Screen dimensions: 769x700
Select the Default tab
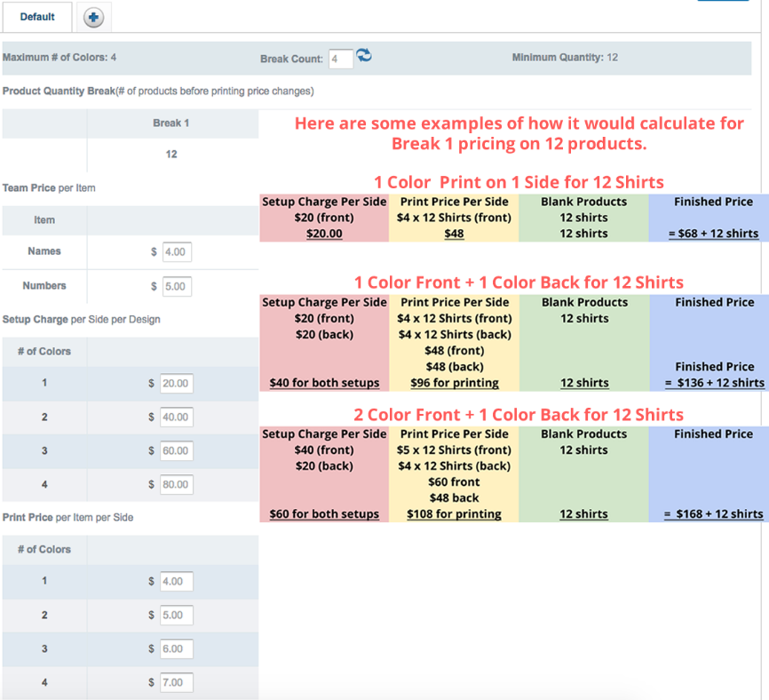(37, 17)
